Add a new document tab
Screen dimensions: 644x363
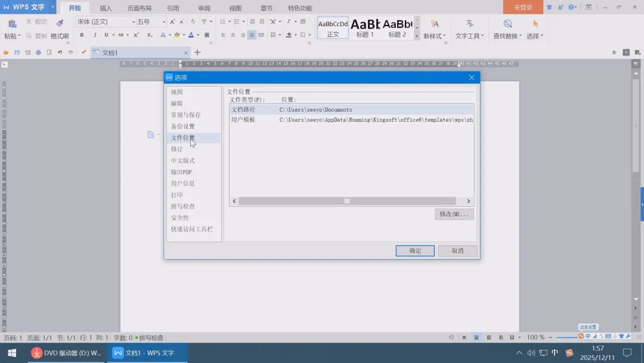point(197,53)
